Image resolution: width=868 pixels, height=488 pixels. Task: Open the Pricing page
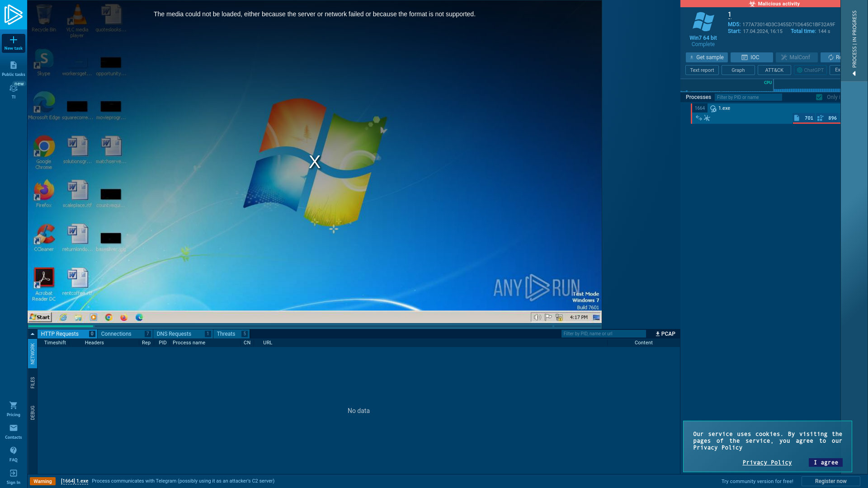[x=14, y=409]
